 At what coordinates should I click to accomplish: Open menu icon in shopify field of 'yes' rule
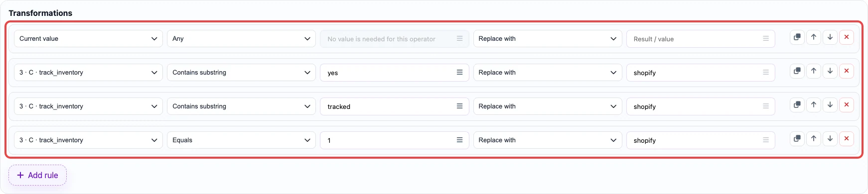point(766,72)
